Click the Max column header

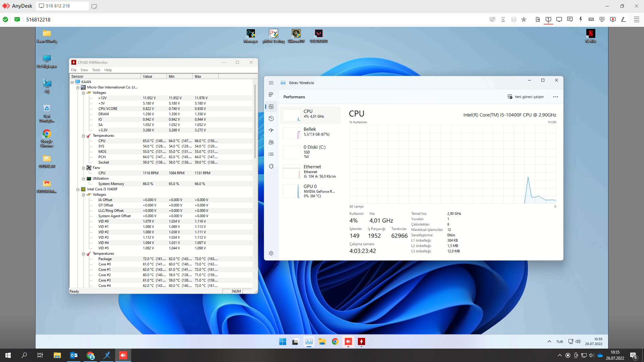(x=206, y=76)
